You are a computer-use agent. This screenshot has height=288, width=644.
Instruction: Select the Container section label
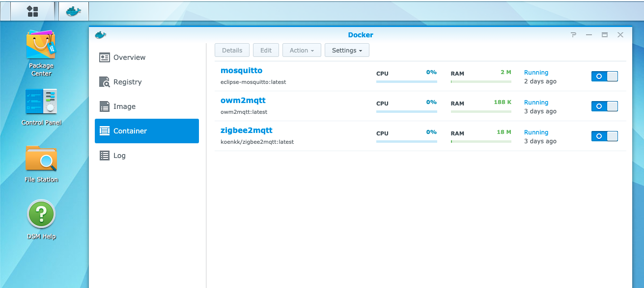coord(130,131)
